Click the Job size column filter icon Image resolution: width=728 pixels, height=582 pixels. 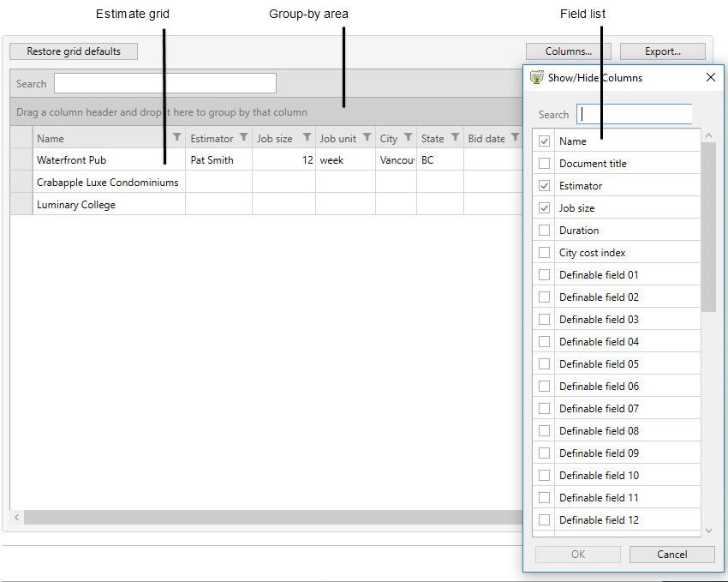pos(307,137)
